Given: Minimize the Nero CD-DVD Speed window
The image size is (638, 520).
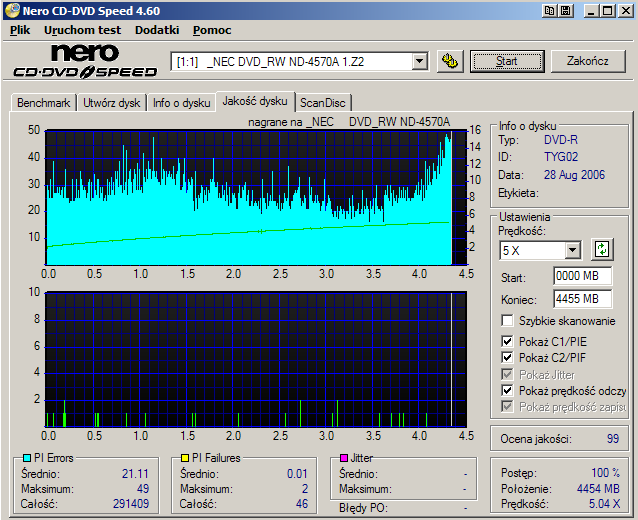Looking at the screenshot, I should click(x=591, y=11).
